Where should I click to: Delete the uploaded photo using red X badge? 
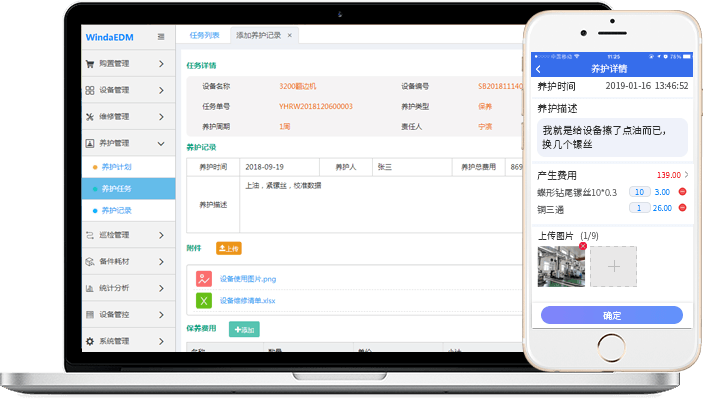pos(583,246)
